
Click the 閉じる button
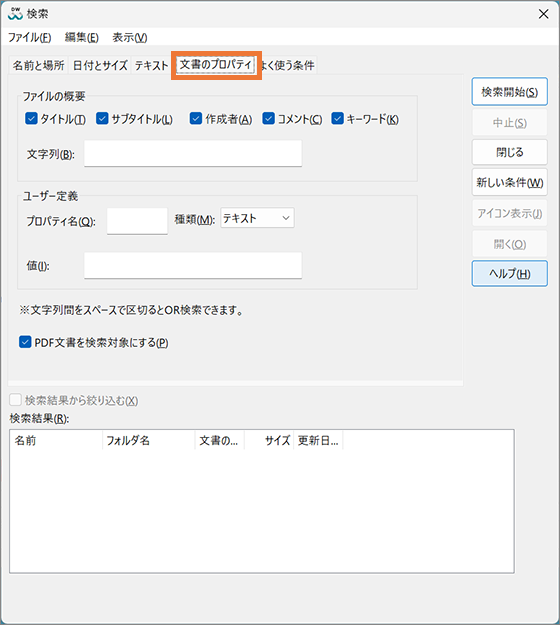coord(509,152)
